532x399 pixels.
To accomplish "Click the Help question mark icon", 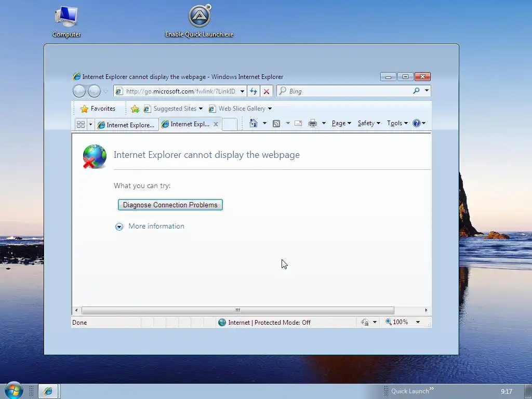I will pos(416,123).
